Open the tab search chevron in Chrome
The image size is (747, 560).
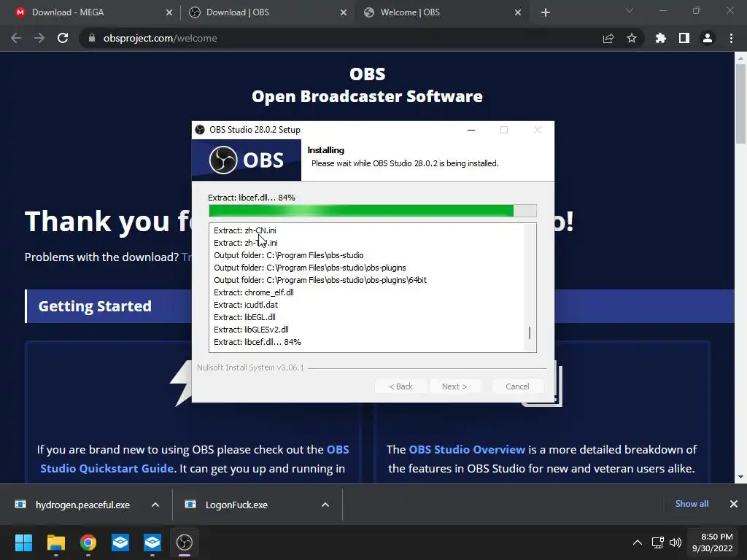pos(630,10)
